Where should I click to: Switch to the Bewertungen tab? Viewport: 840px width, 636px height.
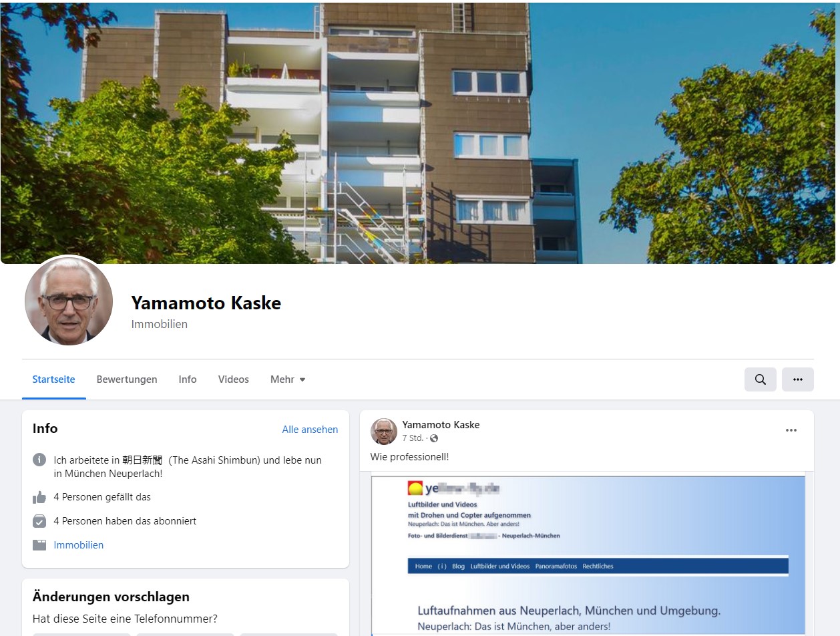point(127,379)
